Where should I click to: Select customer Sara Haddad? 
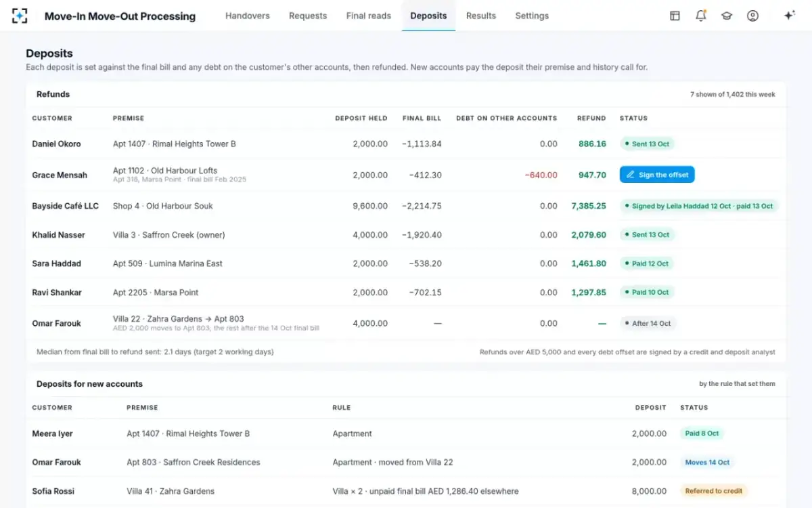(56, 263)
